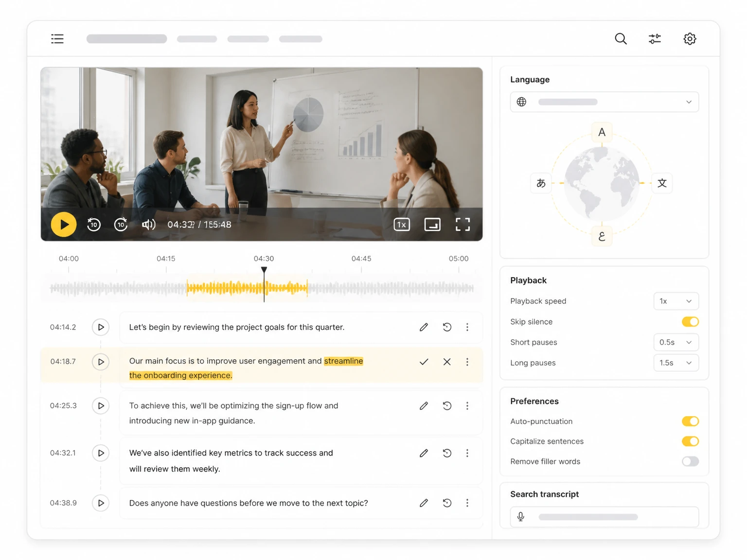Viewport: 747px width, 560px height.
Task: Enable Remove filler words
Action: point(690,461)
